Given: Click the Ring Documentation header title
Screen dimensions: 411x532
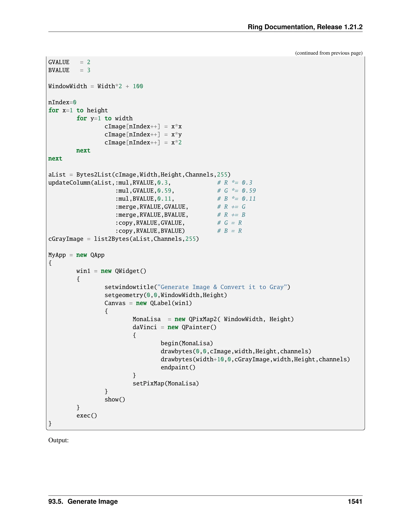Looking at the screenshot, I should pyautogui.click(x=305, y=27).
